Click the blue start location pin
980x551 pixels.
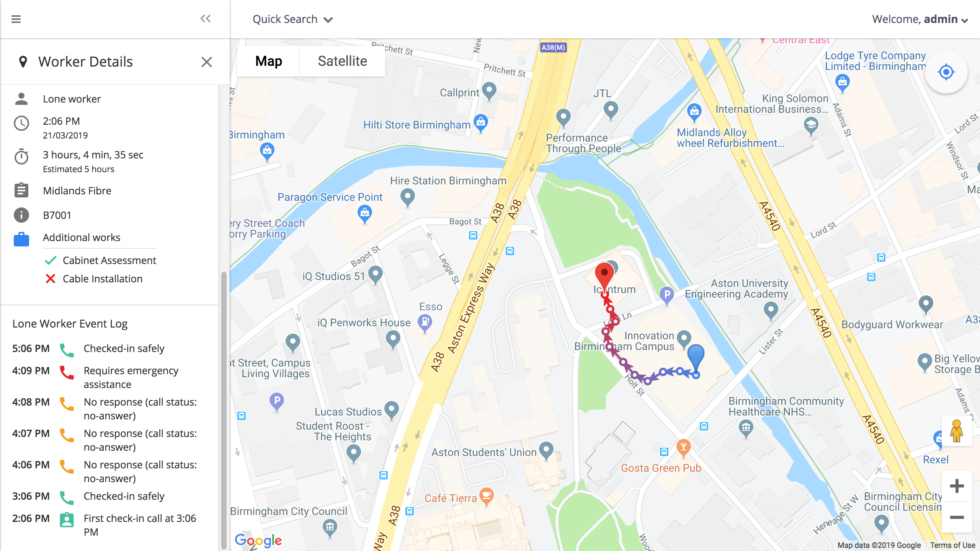pos(696,359)
